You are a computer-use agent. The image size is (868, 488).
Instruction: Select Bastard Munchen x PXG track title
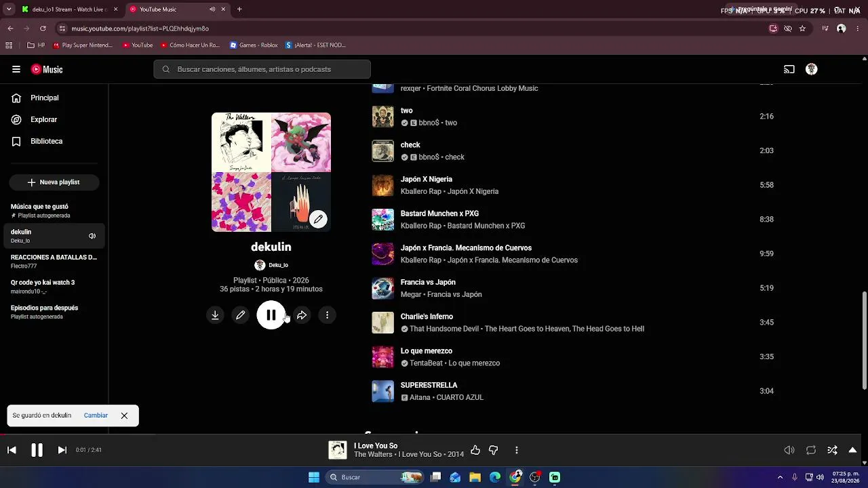pos(439,213)
